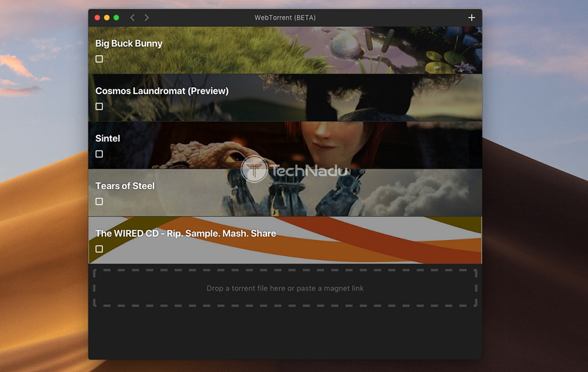Click the WebTorrent (BETA) window title

click(285, 18)
